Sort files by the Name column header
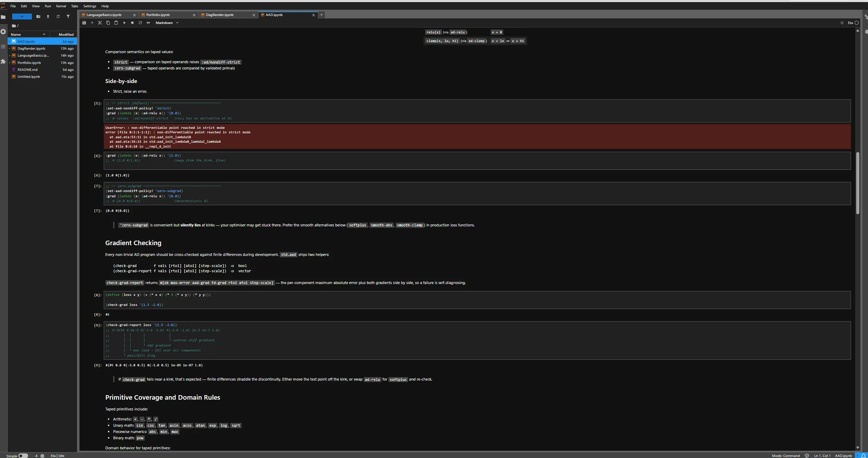Image resolution: width=868 pixels, height=458 pixels. point(28,34)
